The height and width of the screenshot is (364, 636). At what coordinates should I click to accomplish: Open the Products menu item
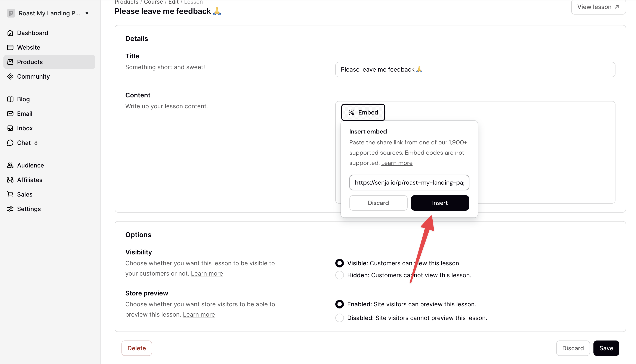(49, 62)
